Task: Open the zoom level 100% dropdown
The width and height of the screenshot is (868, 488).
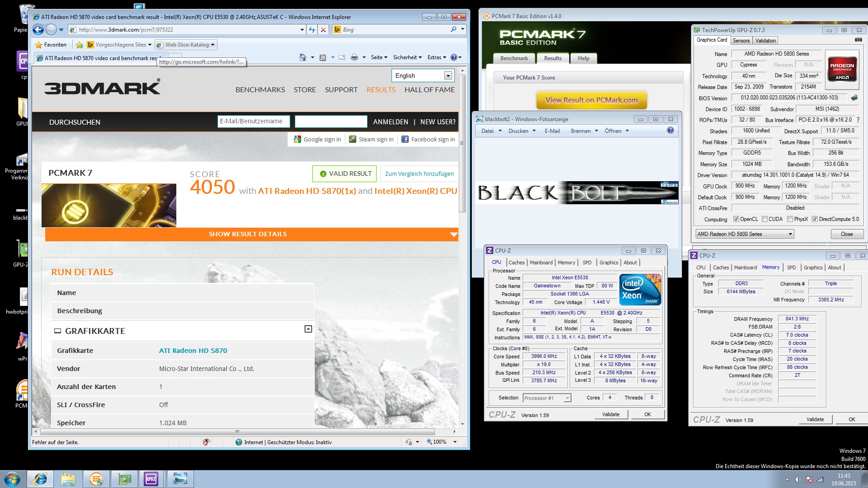Action: pyautogui.click(x=455, y=442)
